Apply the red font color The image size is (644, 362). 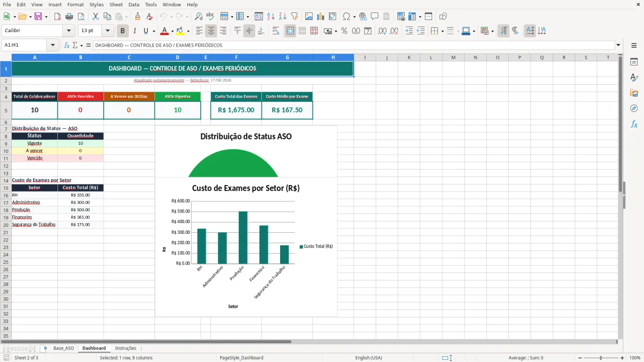[164, 31]
